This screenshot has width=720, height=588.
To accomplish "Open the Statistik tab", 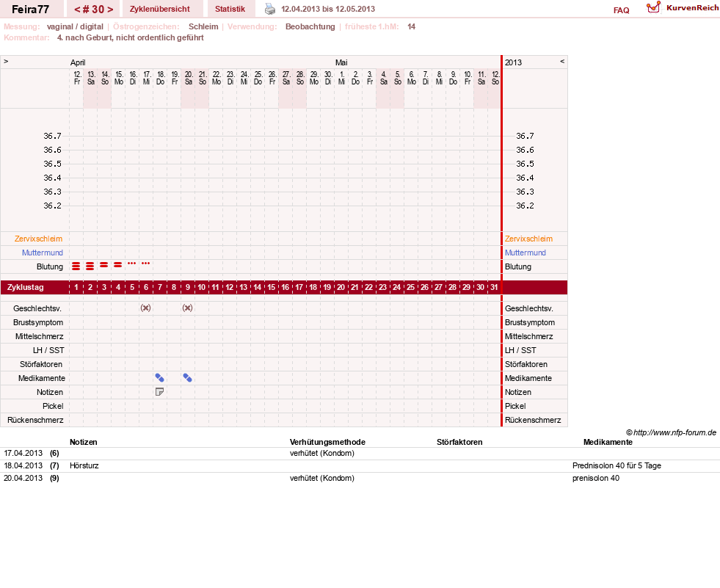I will pos(230,9).
